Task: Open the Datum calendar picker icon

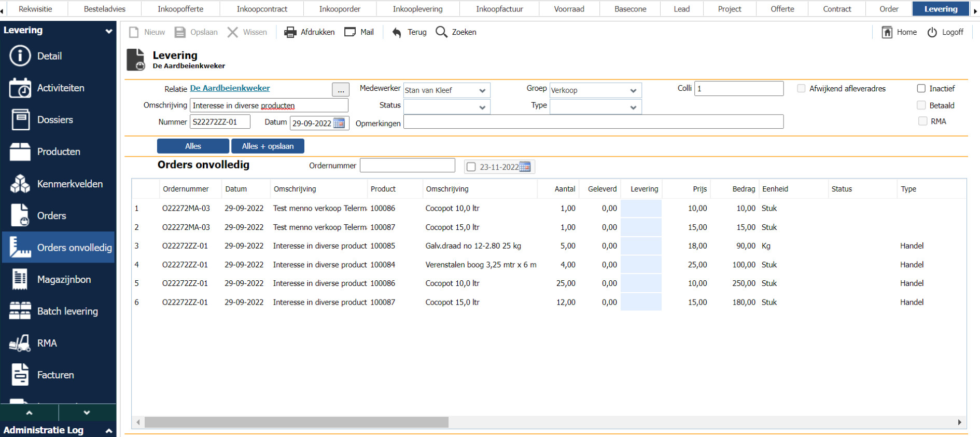Action: tap(339, 123)
